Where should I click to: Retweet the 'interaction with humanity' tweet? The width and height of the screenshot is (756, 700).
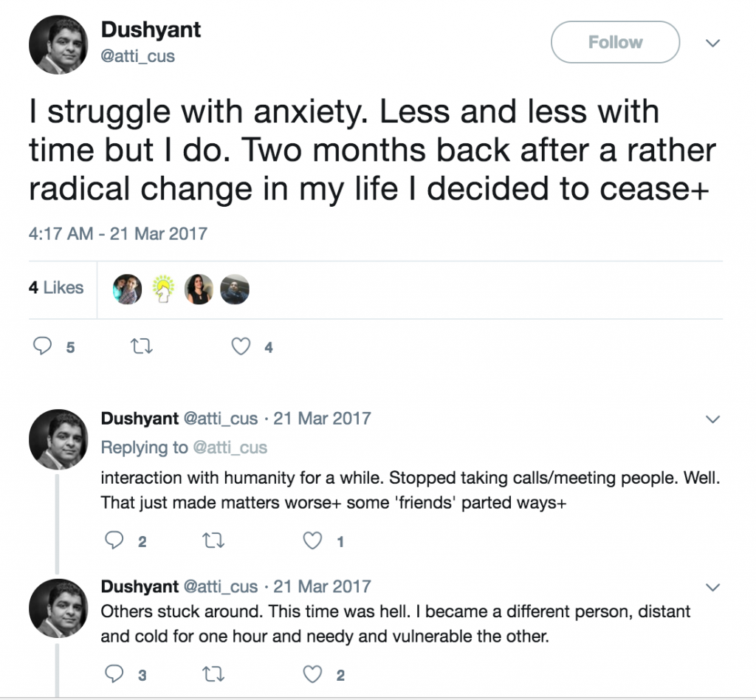213,541
